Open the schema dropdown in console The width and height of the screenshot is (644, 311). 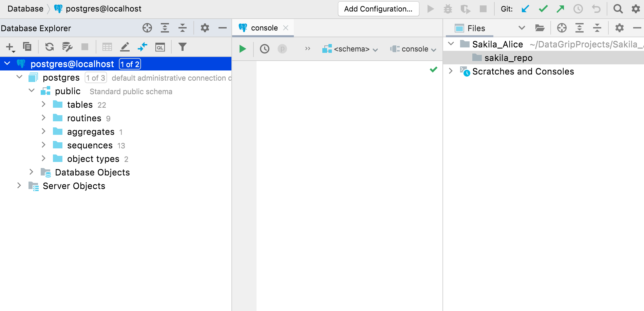[x=350, y=49]
